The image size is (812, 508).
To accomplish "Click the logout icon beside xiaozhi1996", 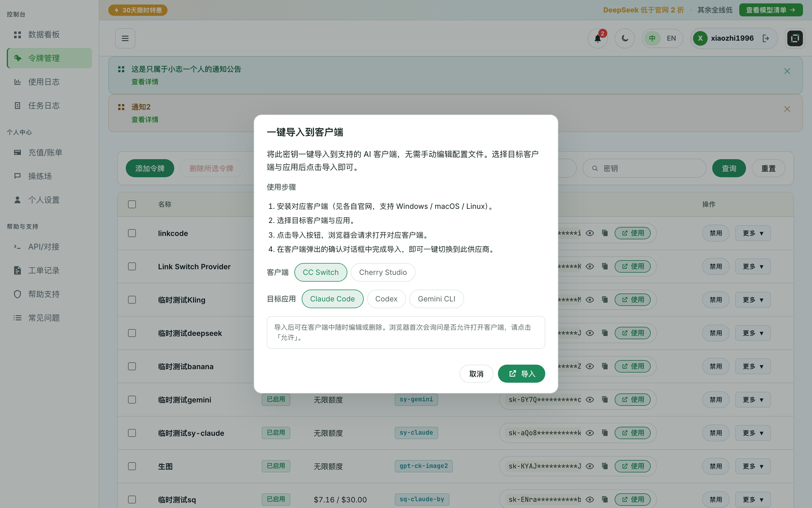I will tap(766, 38).
